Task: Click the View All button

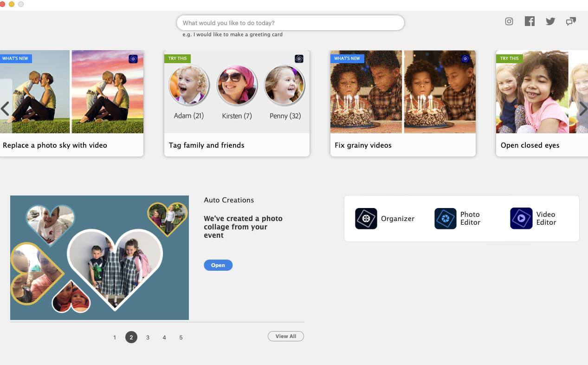Action: pos(285,336)
